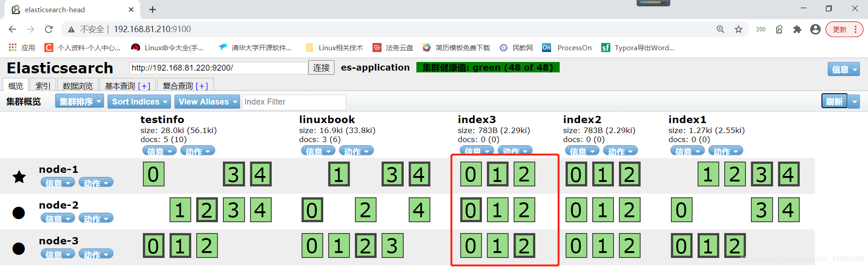This screenshot has width=868, height=267.
Task: Open the 集群排序 dropdown
Action: (80, 101)
